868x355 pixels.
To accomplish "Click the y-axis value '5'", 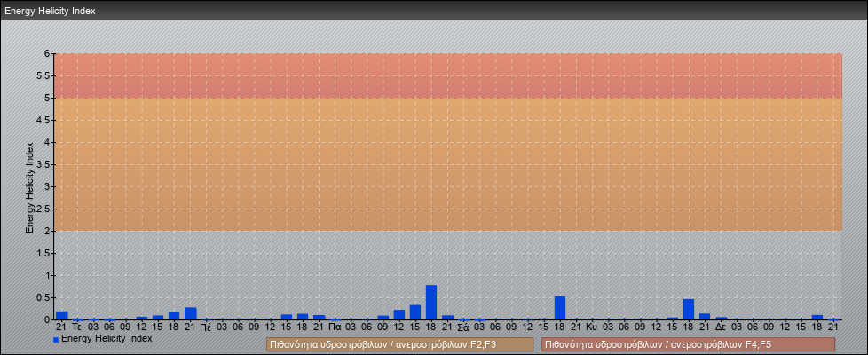I will click(x=48, y=98).
